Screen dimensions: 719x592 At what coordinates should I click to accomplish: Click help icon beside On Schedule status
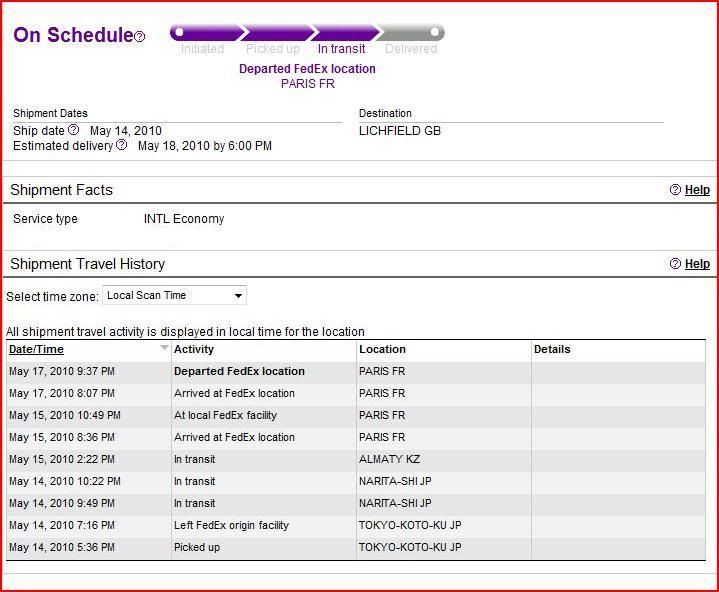click(140, 37)
